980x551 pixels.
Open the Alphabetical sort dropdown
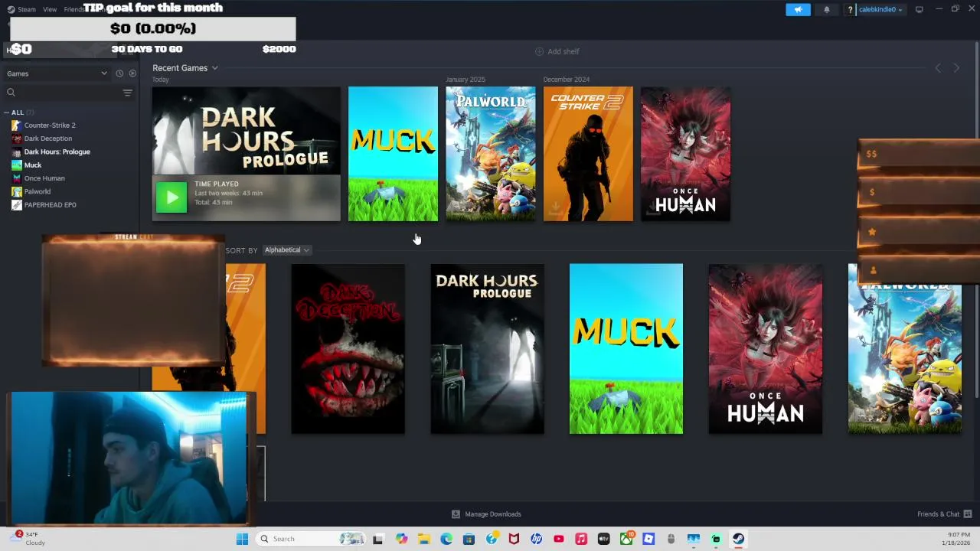(x=286, y=249)
